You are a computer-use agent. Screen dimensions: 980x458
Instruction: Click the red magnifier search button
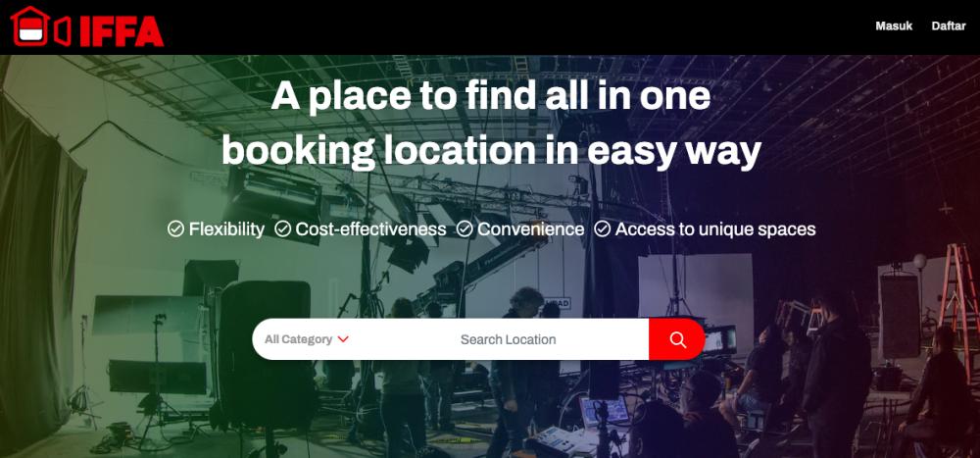pos(677,339)
